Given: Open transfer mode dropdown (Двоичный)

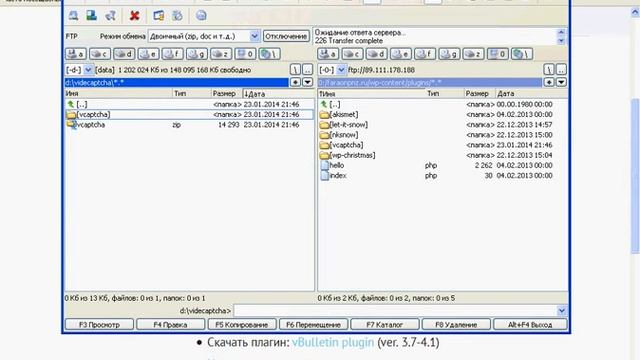Looking at the screenshot, I should click(x=254, y=36).
